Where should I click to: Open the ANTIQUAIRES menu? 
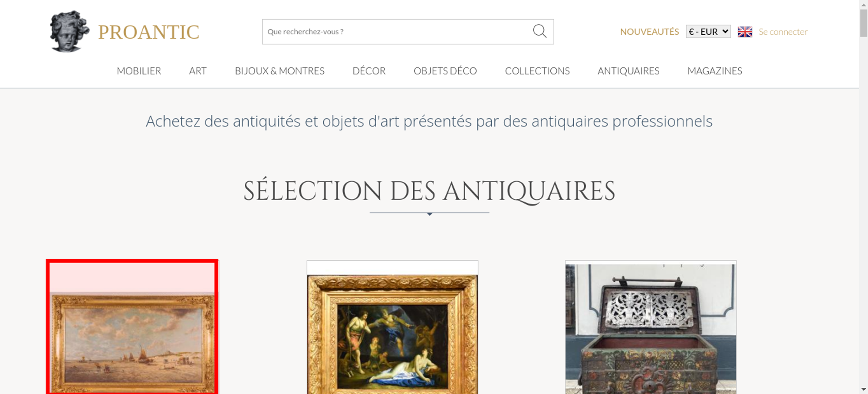tap(628, 71)
